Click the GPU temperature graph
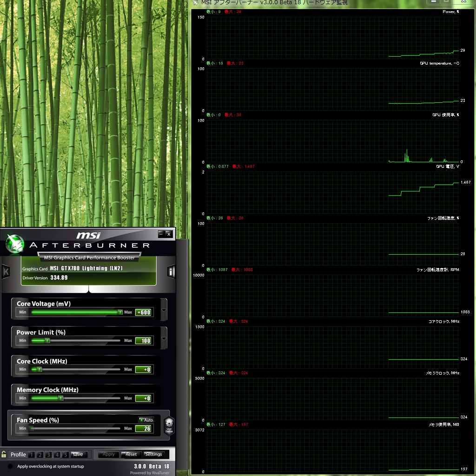 pos(332,90)
